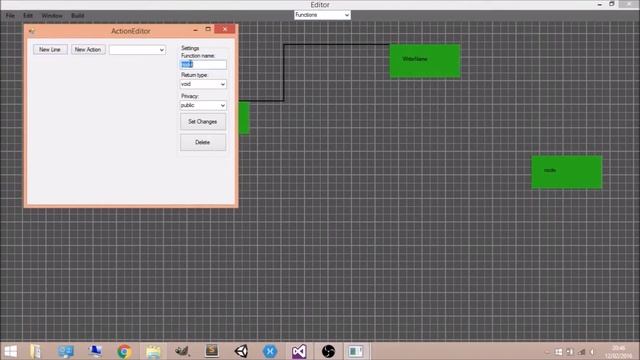This screenshot has height=360, width=640.
Task: Click the New Action button
Action: click(88, 49)
